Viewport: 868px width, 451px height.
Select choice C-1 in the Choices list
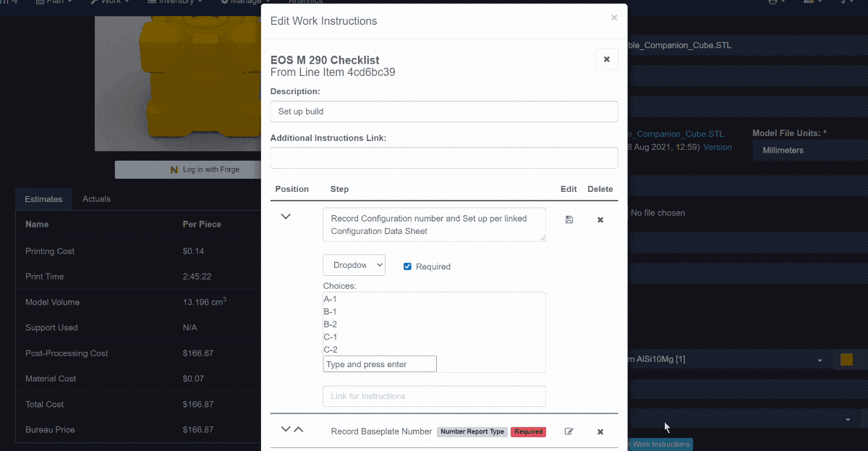click(x=330, y=337)
